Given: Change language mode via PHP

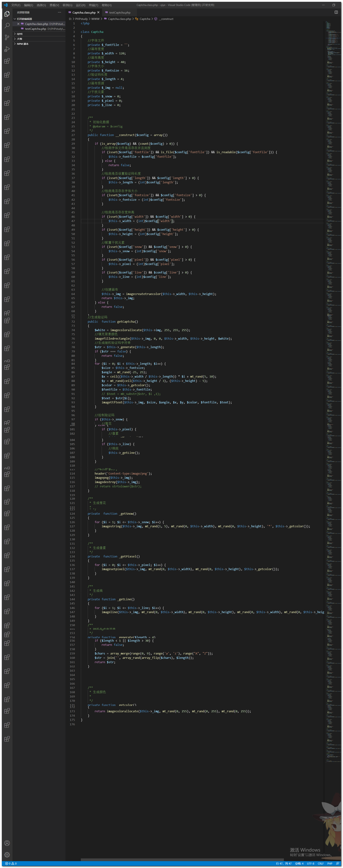Looking at the screenshot, I should click(x=329, y=863).
